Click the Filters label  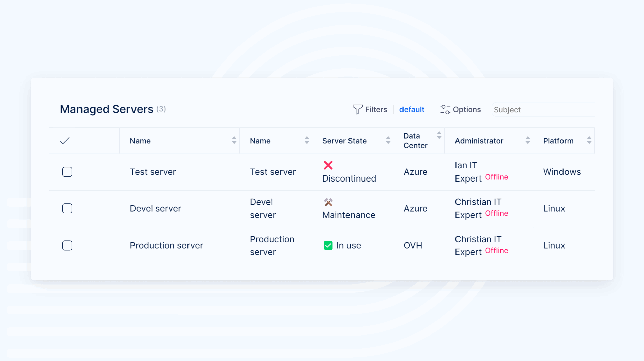pyautogui.click(x=376, y=110)
